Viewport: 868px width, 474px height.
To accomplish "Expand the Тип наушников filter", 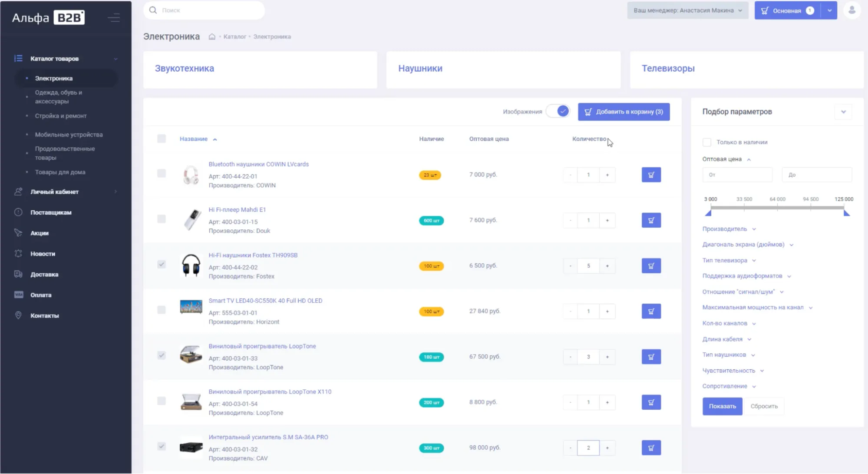I will coord(729,355).
